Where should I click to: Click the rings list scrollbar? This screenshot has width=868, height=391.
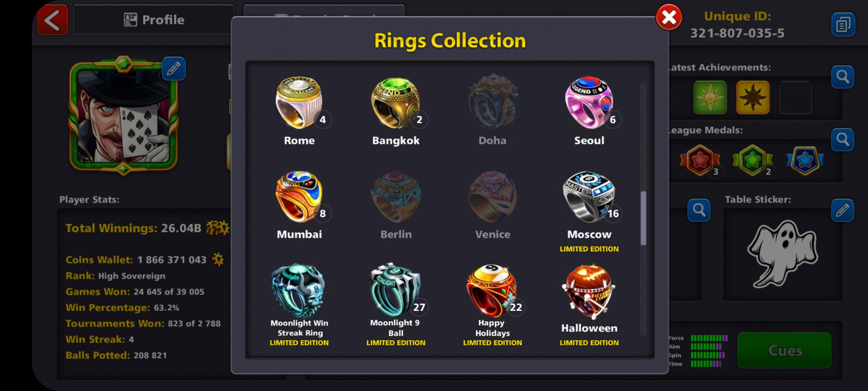[x=644, y=217]
